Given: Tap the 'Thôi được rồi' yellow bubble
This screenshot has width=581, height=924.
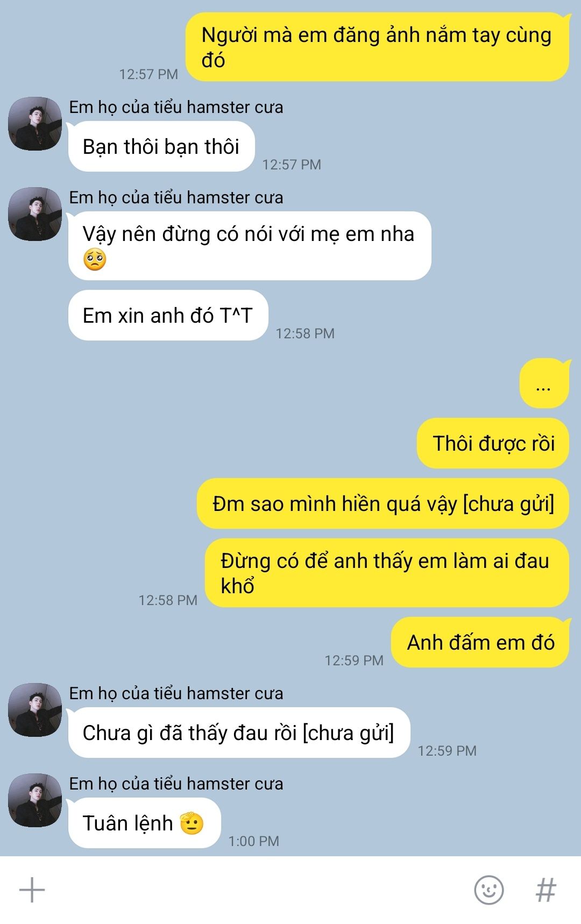Looking at the screenshot, I should coord(493,444).
